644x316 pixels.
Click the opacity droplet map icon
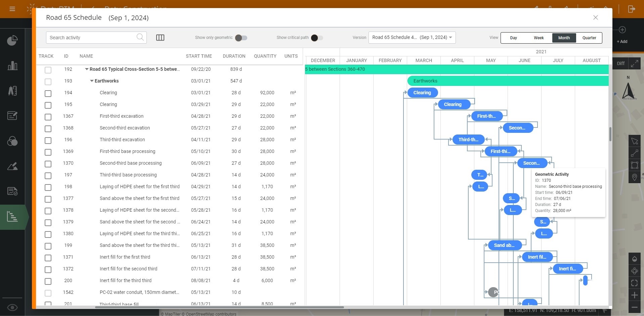(635, 259)
